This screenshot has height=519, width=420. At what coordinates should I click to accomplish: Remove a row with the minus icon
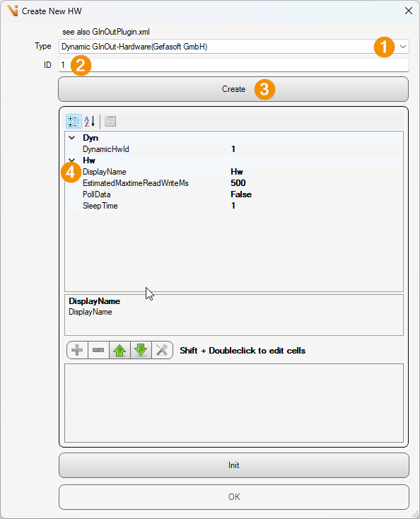98,350
